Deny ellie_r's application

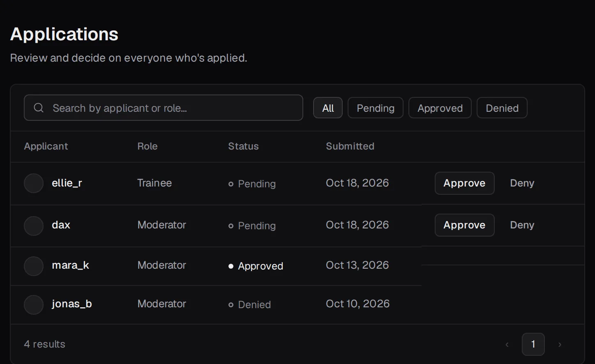(522, 183)
